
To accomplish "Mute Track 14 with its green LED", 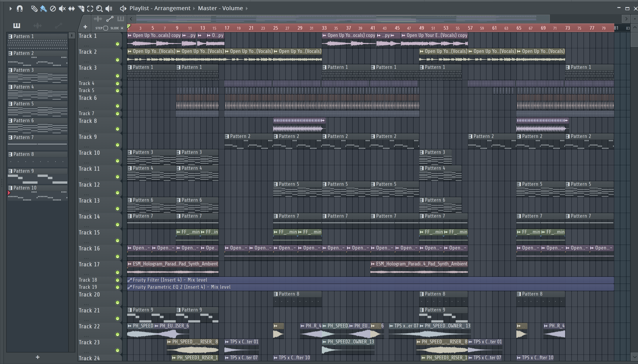I will (117, 225).
